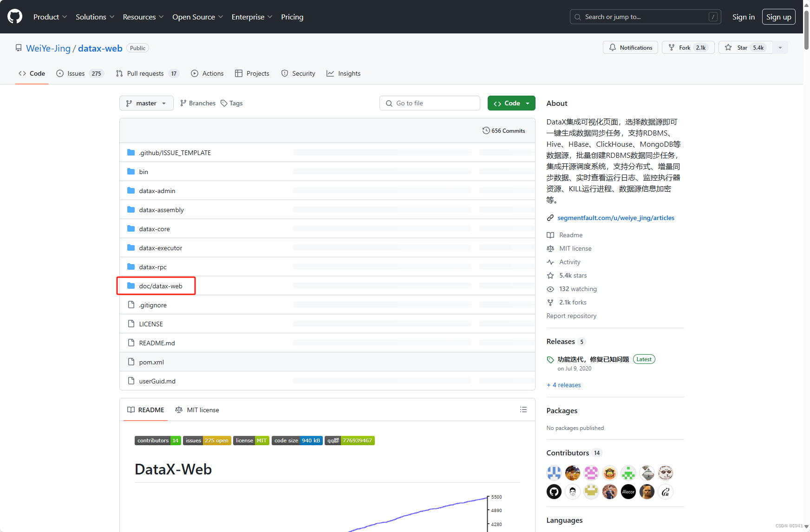Expand the Resources menu

click(143, 17)
